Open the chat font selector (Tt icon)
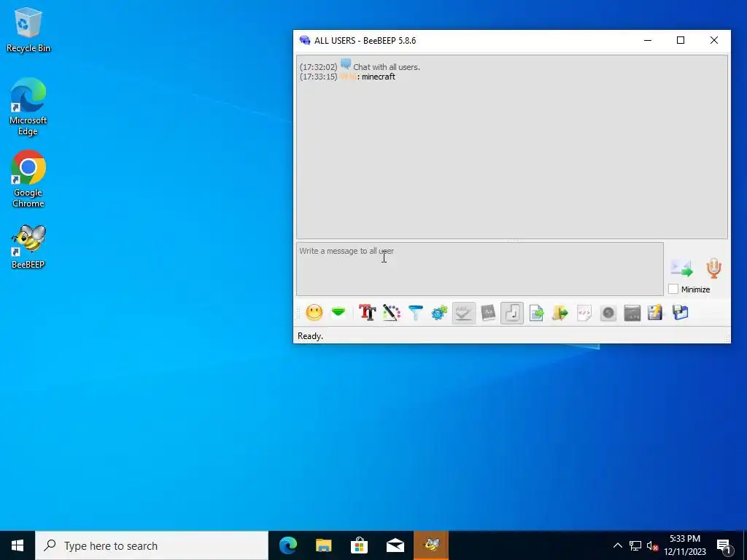The height and width of the screenshot is (560, 747). click(368, 313)
